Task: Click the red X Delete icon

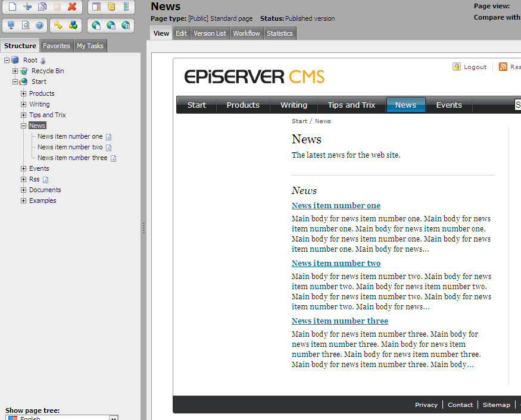Action: 72,7
